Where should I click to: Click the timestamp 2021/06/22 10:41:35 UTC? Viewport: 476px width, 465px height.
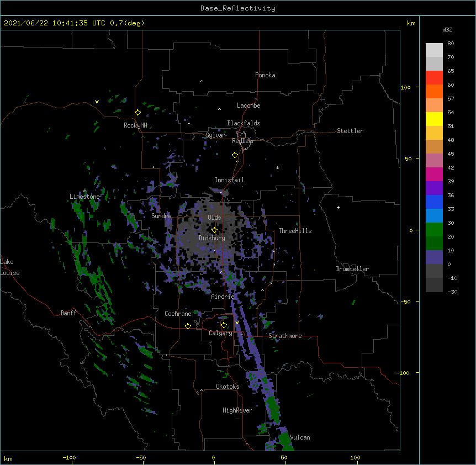[x=55, y=23]
